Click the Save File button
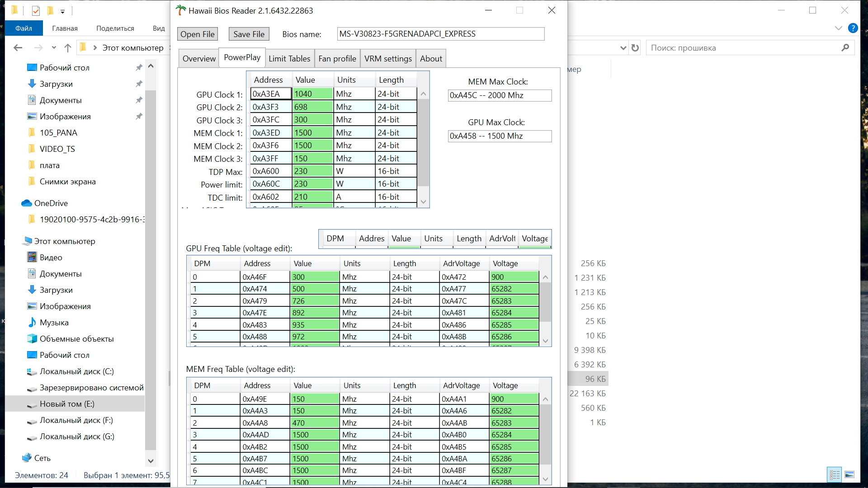The height and width of the screenshot is (488, 868). click(249, 34)
